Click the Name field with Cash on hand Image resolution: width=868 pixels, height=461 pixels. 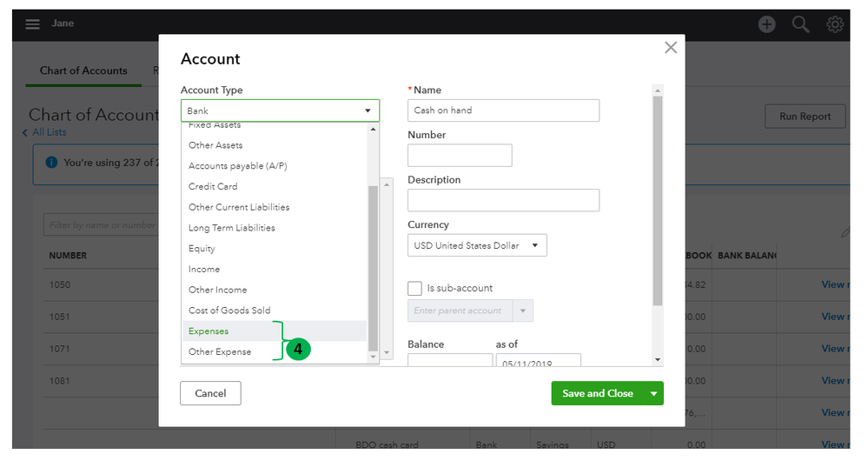(504, 110)
